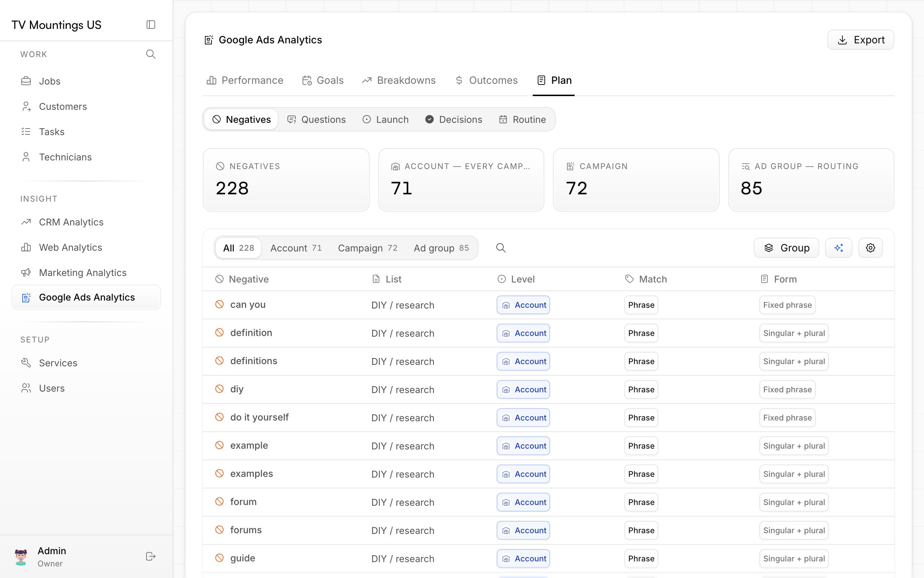
Task: Open Technicians page
Action: coord(86,157)
